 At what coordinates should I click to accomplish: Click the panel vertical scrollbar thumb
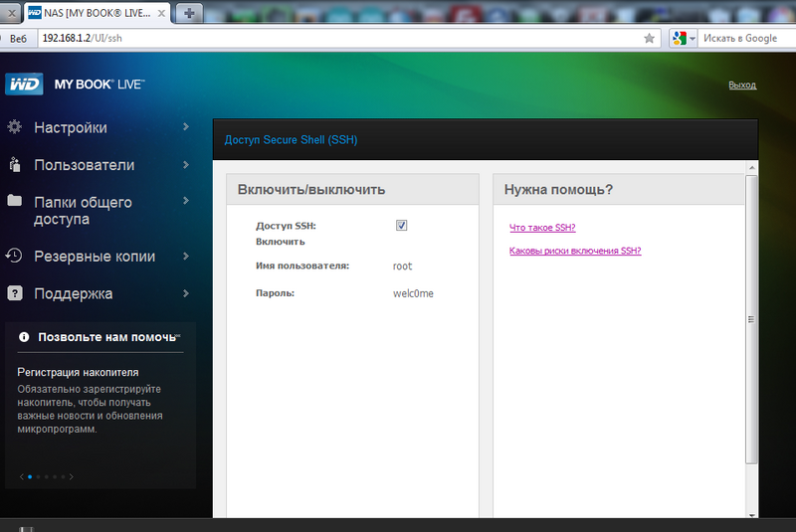(x=751, y=319)
